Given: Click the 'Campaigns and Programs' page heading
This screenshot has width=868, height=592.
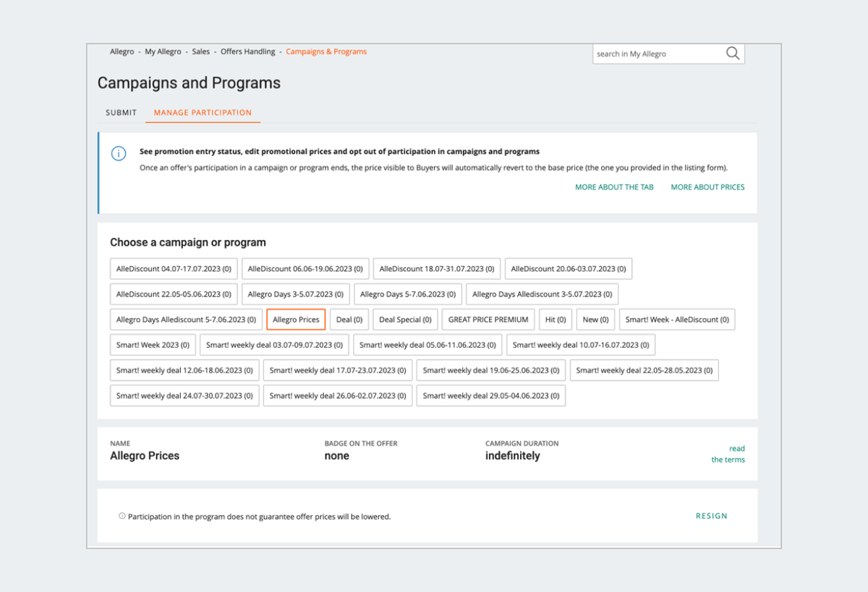Looking at the screenshot, I should pyautogui.click(x=189, y=83).
